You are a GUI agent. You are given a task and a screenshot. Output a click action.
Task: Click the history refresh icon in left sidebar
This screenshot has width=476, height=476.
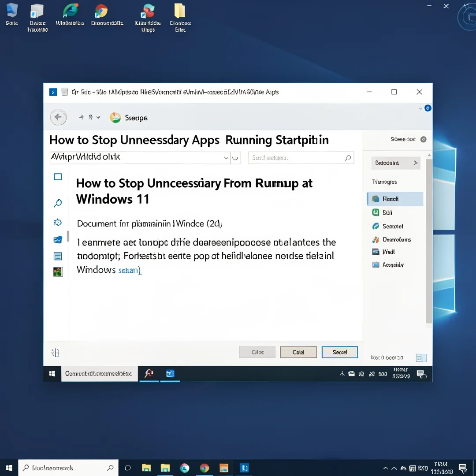click(x=58, y=222)
